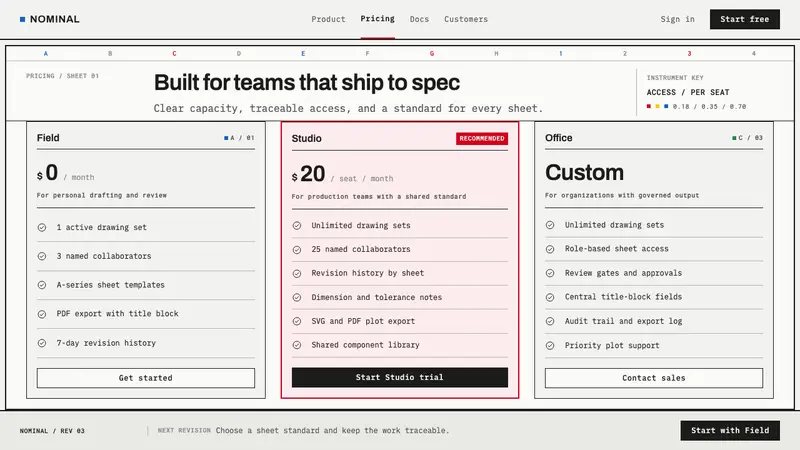Click the blue square marker beside A / 01
The width and height of the screenshot is (800, 450).
click(x=226, y=138)
